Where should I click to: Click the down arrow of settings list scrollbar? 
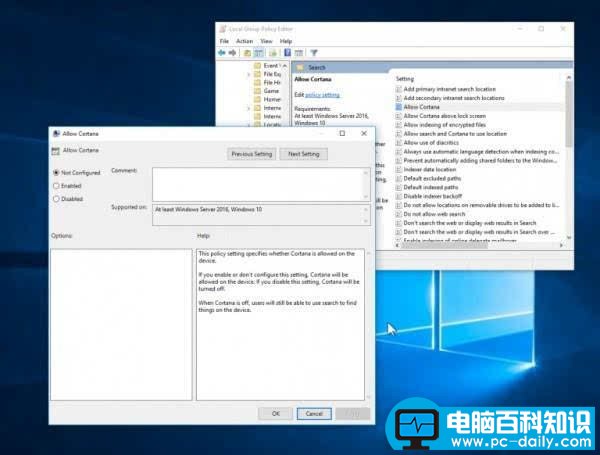coord(569,237)
